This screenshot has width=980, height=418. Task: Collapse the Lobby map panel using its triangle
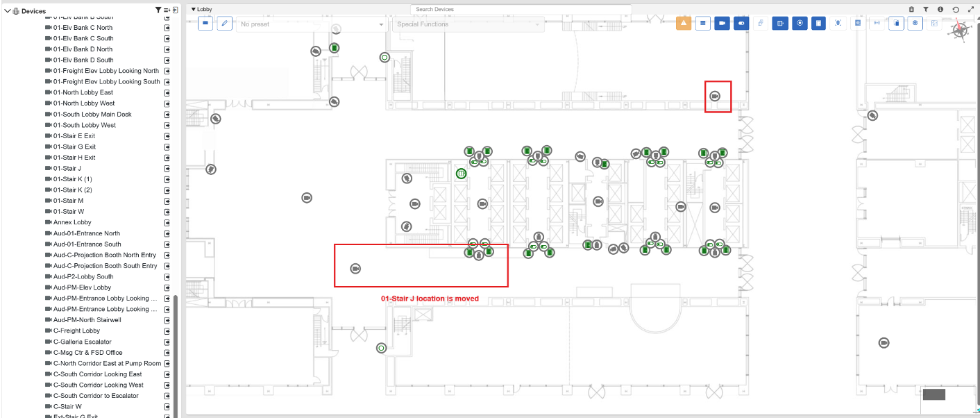pos(194,9)
